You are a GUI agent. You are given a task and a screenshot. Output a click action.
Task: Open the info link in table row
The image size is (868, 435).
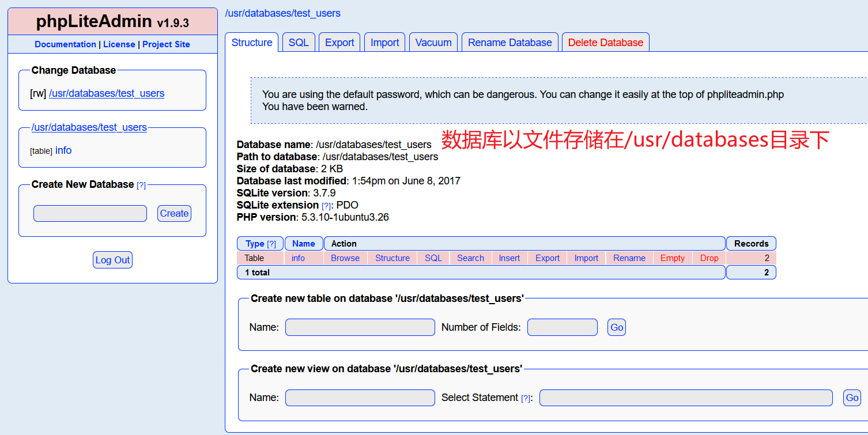click(x=298, y=258)
